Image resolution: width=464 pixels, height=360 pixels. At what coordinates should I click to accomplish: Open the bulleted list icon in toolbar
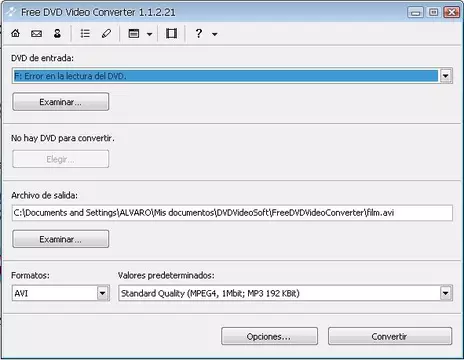tap(85, 33)
